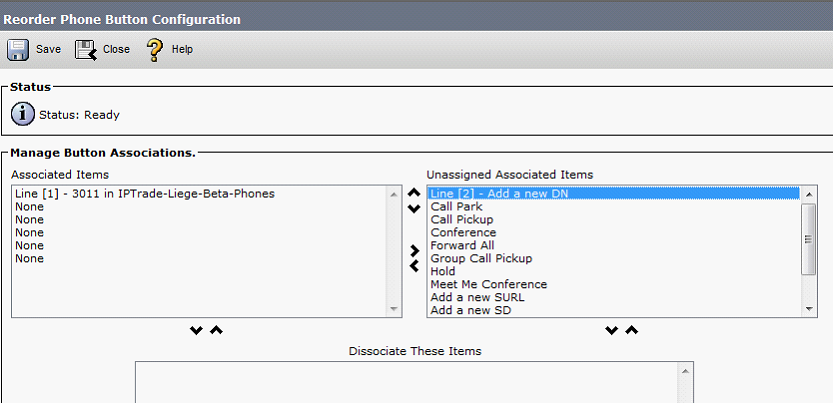Viewport: 834px width, 404px height.
Task: Click down arrow below Unassigned Associated Items list
Action: [612, 330]
